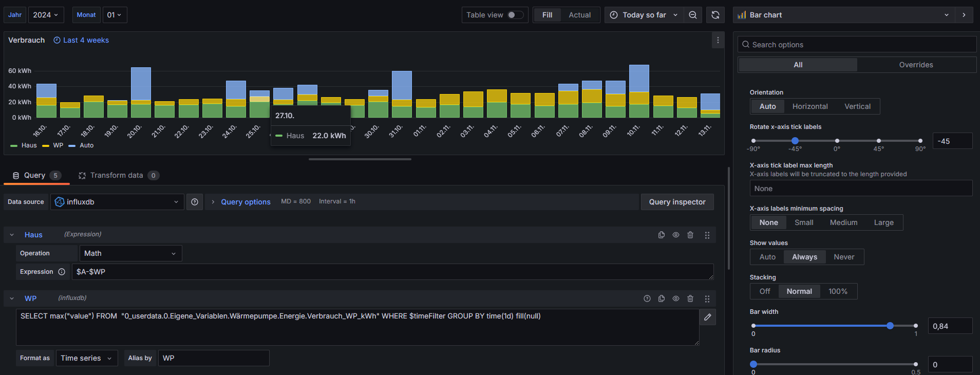Image resolution: width=980 pixels, height=375 pixels.
Task: Collapse the Haus query row
Action: click(x=12, y=235)
